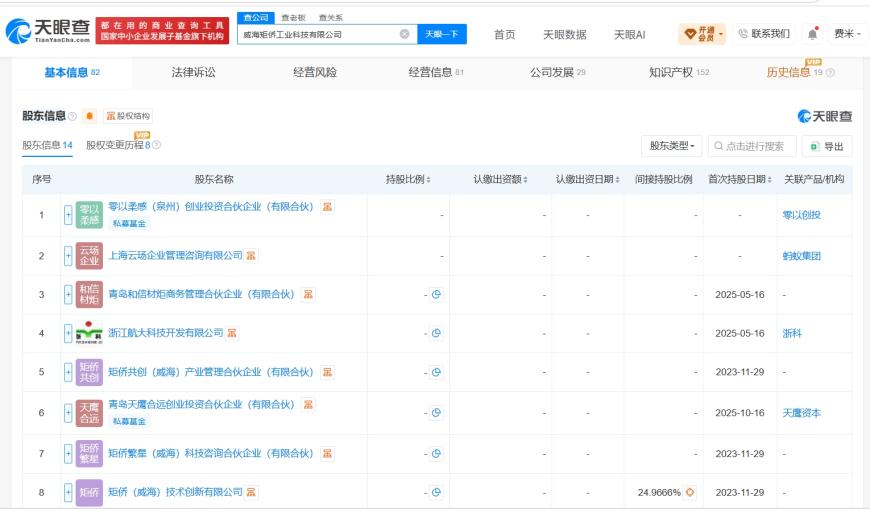
Task: Open notifications bell icon
Action: (x=812, y=34)
